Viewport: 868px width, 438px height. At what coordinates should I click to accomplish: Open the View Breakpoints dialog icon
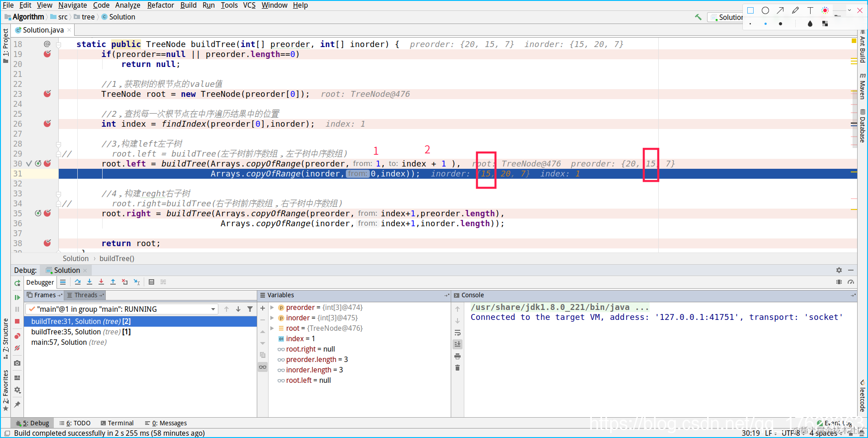(x=17, y=336)
